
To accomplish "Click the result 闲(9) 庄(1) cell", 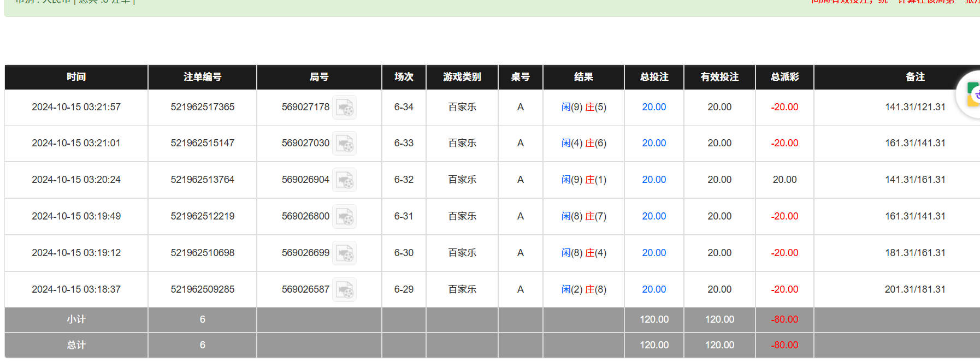I will click(x=583, y=180).
